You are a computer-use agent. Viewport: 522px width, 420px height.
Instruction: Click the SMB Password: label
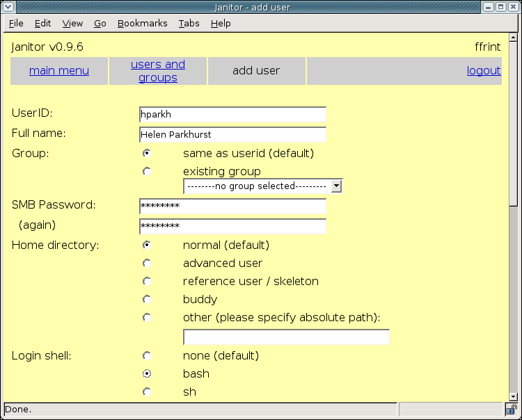54,205
